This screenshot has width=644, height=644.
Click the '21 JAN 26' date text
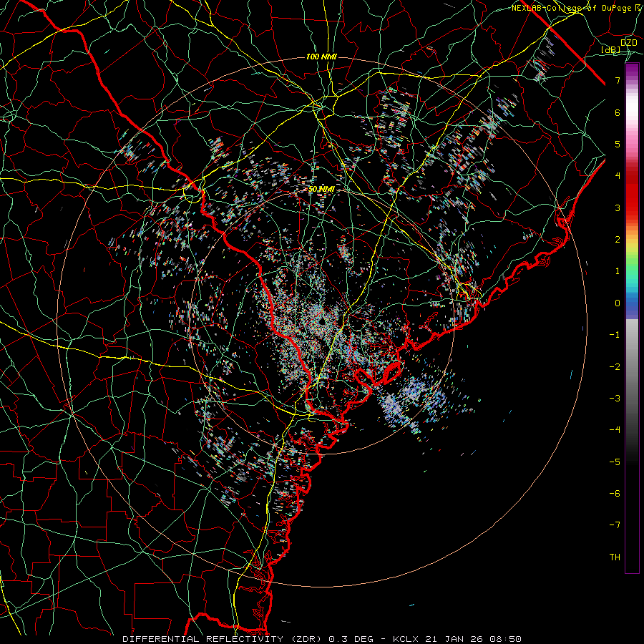tap(453, 639)
